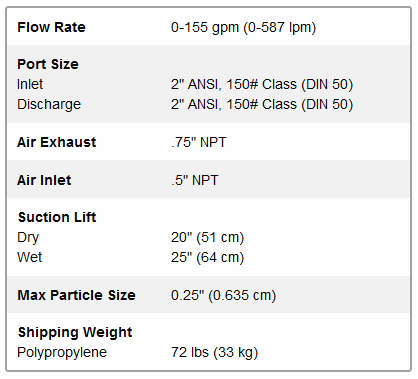Click the 20" (51 cm) dry lift value
This screenshot has width=418, height=379.
click(208, 238)
